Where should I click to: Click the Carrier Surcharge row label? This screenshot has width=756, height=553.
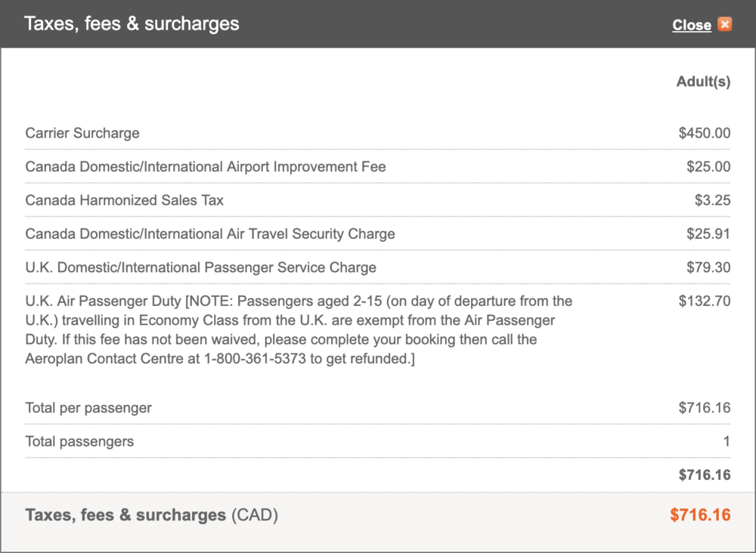click(x=82, y=133)
